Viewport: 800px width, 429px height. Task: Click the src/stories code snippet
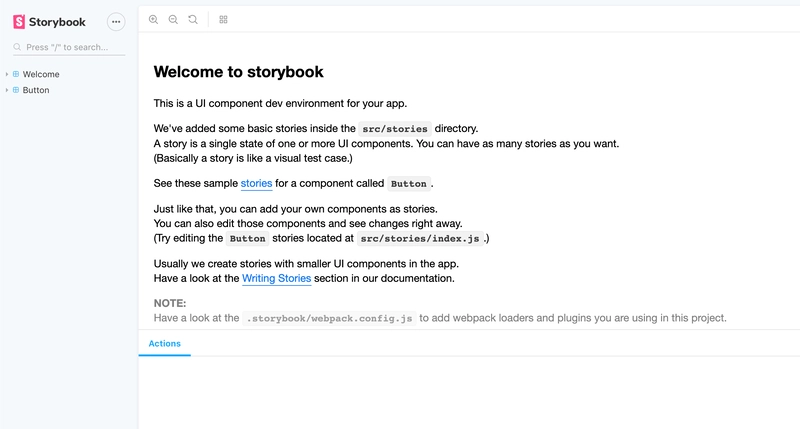pos(395,129)
